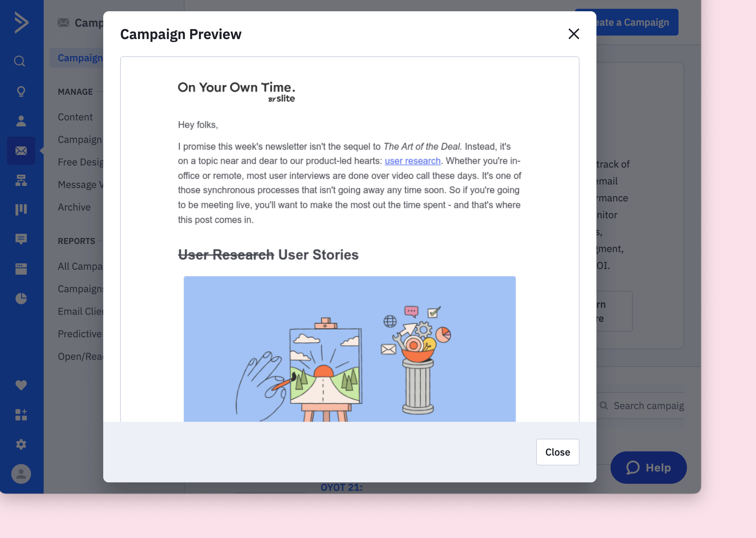Open the lightbulb ideas icon
This screenshot has height=538, width=756.
click(x=21, y=92)
